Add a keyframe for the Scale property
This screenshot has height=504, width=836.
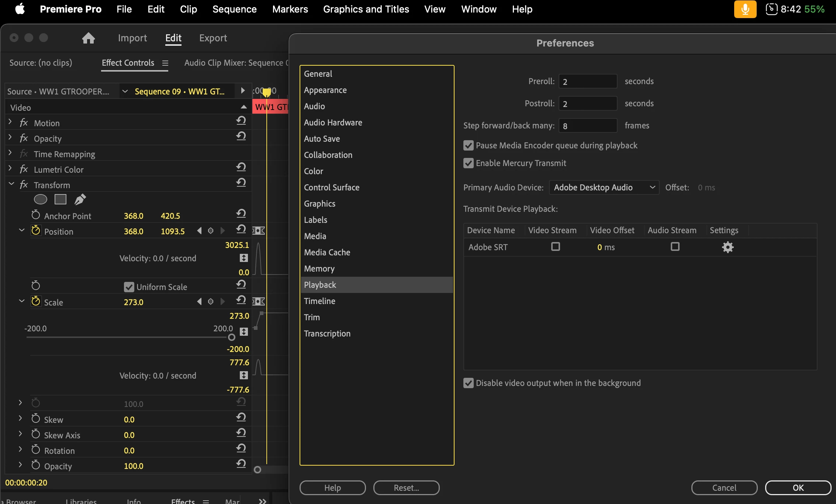pyautogui.click(x=211, y=301)
